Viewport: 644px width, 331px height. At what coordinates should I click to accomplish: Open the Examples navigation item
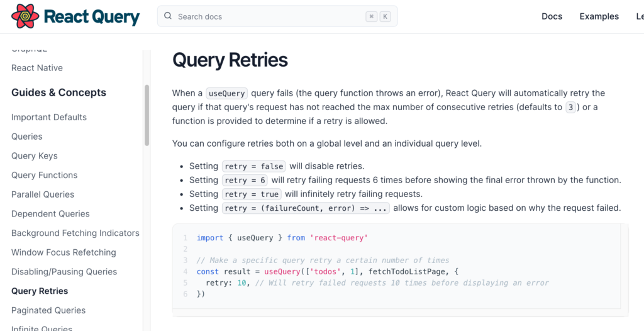click(x=599, y=16)
